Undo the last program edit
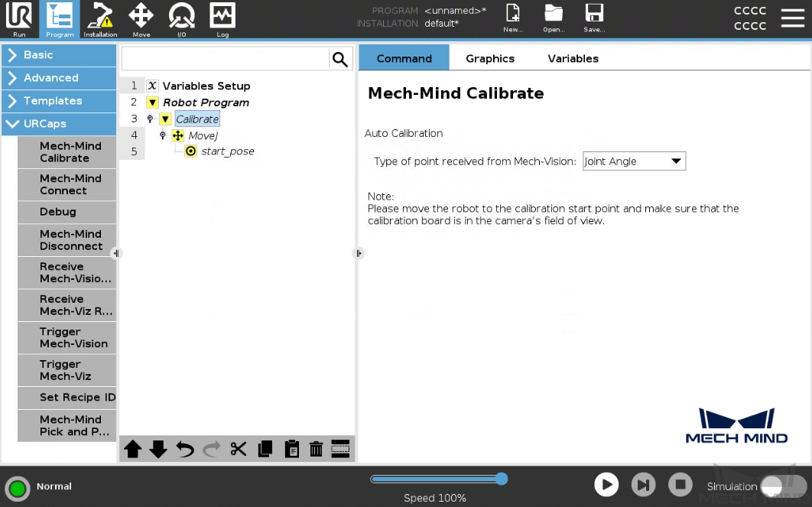Viewport: 812px width, 507px height. click(184, 449)
